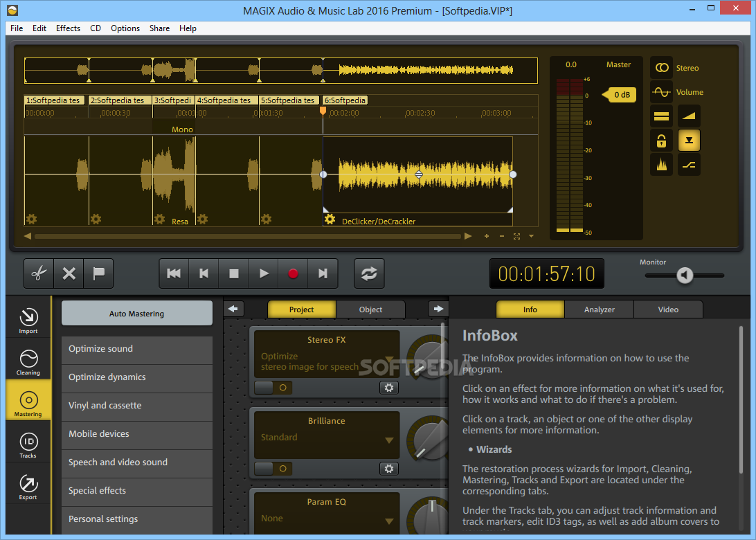Open the Help menu

pos(188,28)
